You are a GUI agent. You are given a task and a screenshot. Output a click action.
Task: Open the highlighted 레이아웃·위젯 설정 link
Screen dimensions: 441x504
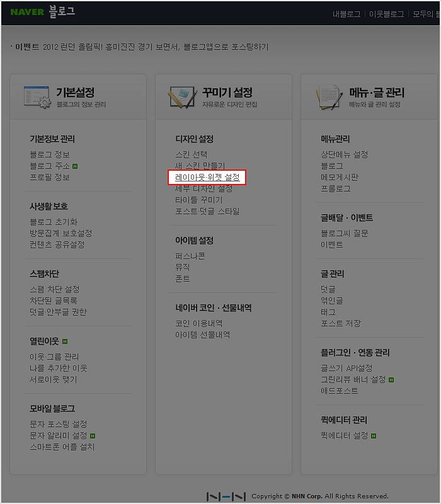pyautogui.click(x=207, y=177)
